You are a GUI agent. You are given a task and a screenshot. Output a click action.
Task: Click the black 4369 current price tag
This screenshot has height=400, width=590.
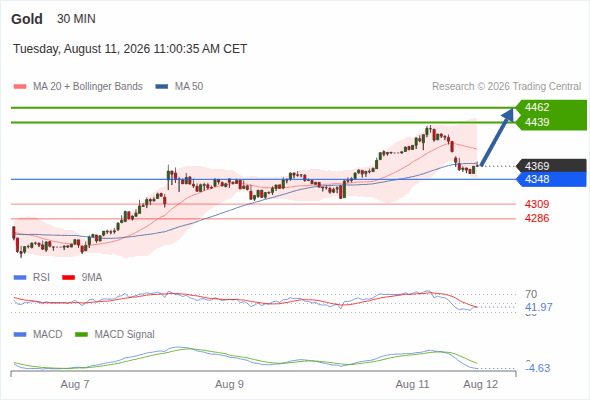(x=551, y=166)
